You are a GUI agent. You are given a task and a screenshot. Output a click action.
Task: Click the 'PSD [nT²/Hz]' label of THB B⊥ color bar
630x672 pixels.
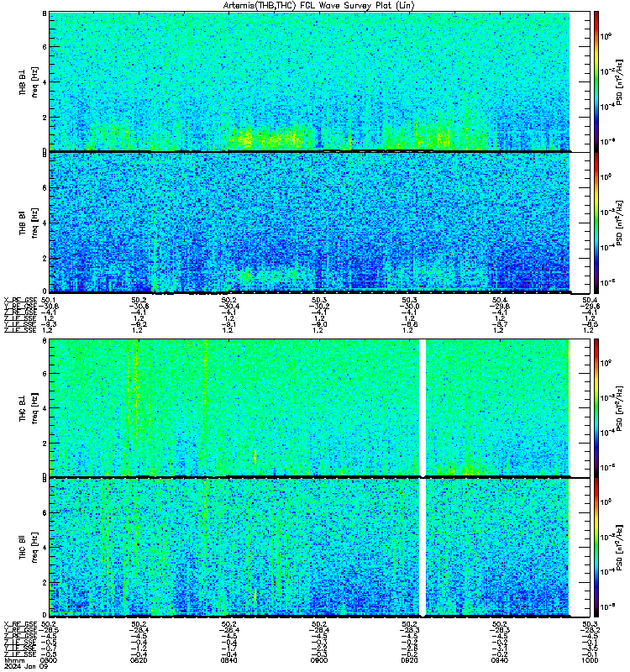(x=619, y=81)
